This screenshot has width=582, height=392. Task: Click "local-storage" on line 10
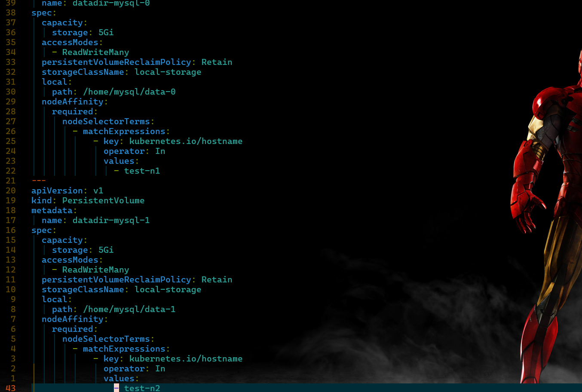tap(168, 289)
